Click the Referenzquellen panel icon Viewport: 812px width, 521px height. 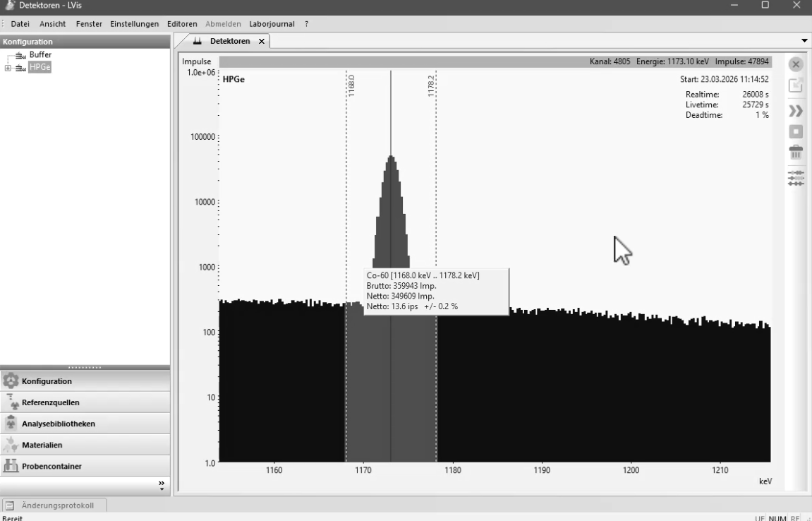pyautogui.click(x=11, y=402)
